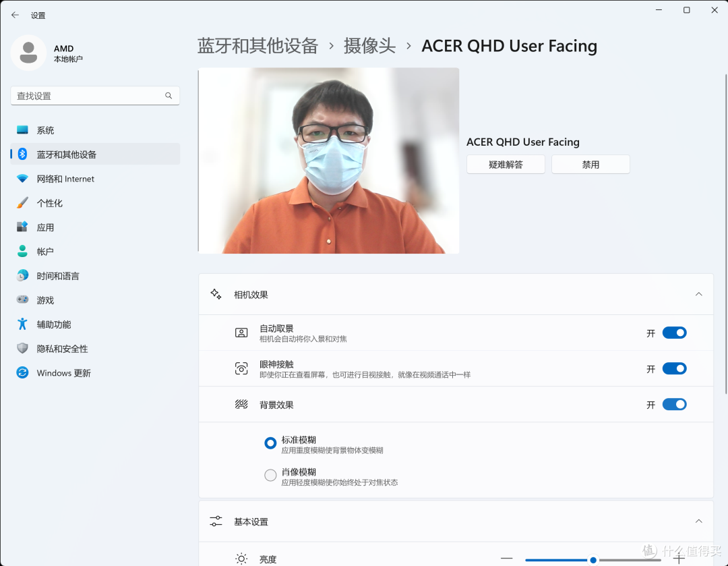Screen dimensions: 728x566
Task: Click the back arrow icon
Action: (15, 15)
